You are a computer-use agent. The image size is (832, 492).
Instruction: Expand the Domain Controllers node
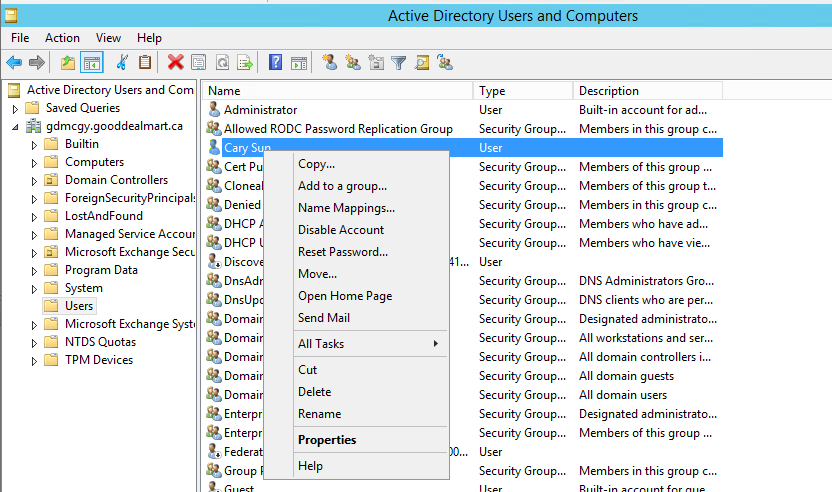[34, 181]
